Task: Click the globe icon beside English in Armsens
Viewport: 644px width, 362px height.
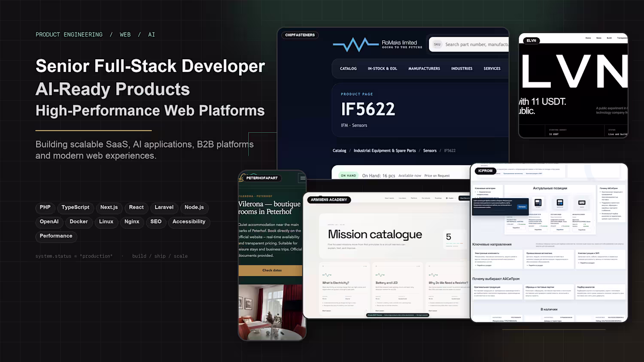Action: [x=447, y=198]
